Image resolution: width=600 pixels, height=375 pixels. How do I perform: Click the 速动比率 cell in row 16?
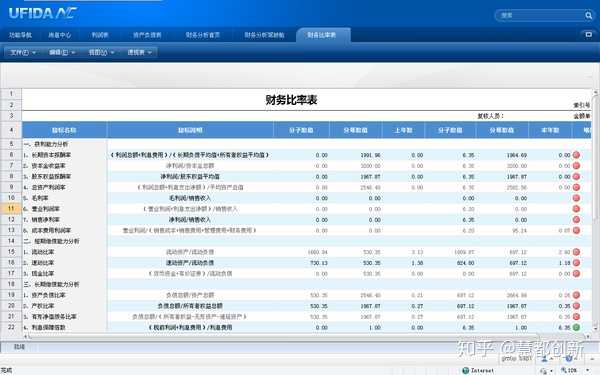coord(64,262)
